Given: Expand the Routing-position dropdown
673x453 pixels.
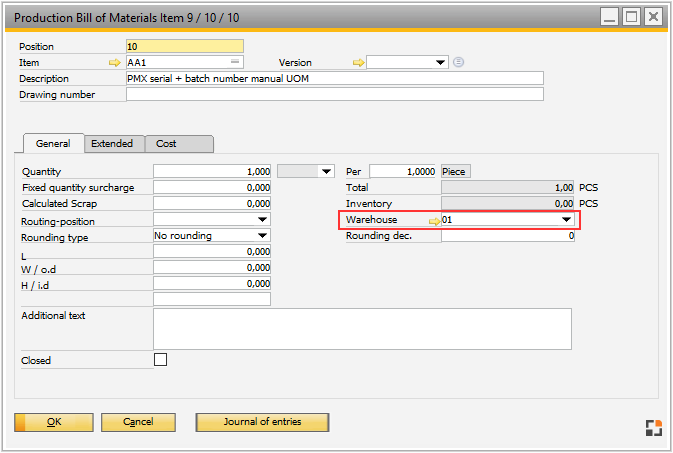Looking at the screenshot, I should coord(262,219).
